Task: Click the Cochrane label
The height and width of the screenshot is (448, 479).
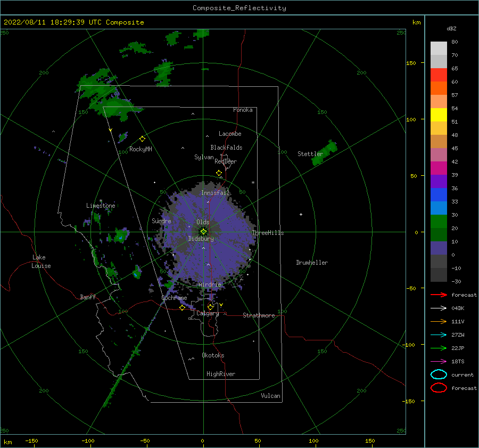Action: tap(174, 298)
